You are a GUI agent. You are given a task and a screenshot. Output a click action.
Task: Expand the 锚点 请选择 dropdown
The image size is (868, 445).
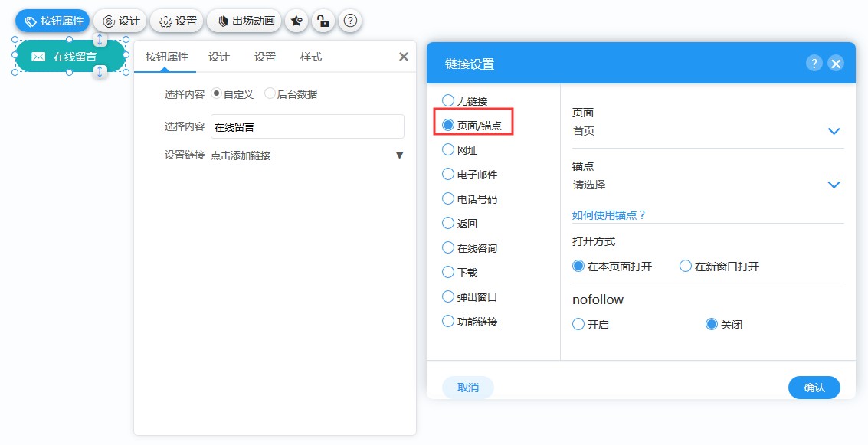(707, 185)
